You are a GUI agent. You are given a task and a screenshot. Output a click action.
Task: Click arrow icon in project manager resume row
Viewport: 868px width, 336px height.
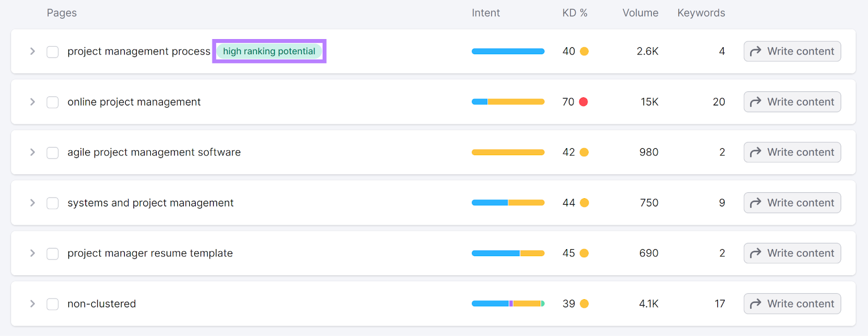click(x=755, y=253)
